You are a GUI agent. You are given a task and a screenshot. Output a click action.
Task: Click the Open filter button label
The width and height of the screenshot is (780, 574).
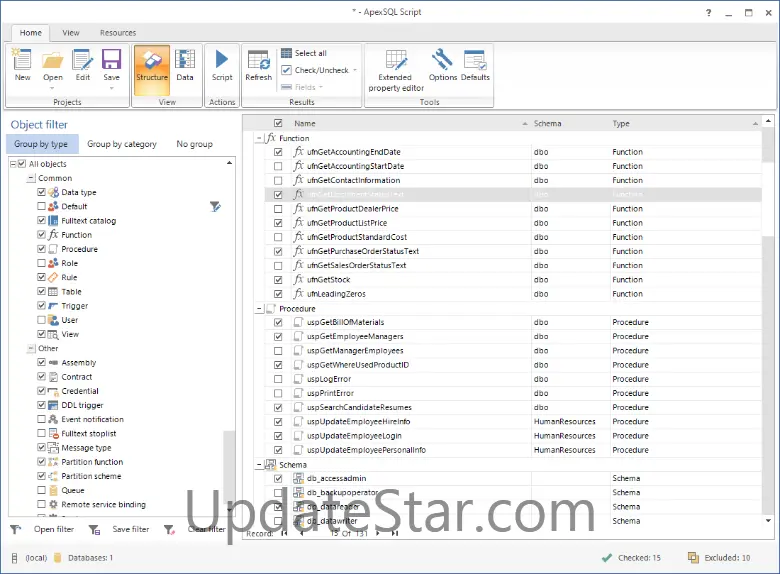pos(54,529)
